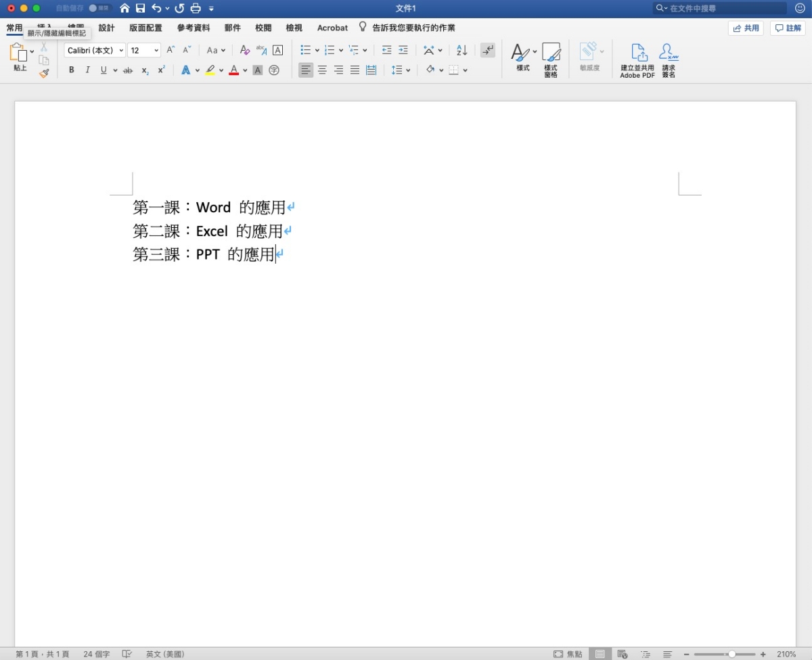Toggle character shading
The height and width of the screenshot is (660, 812).
(x=257, y=70)
